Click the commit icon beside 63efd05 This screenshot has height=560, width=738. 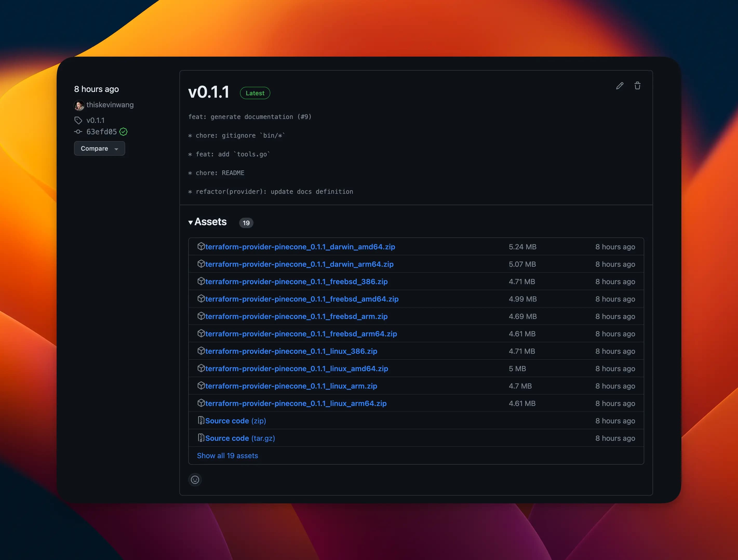78,132
